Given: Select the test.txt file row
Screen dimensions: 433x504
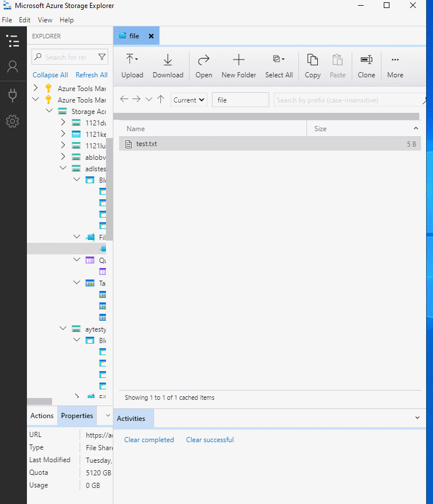Looking at the screenshot, I should point(270,144).
